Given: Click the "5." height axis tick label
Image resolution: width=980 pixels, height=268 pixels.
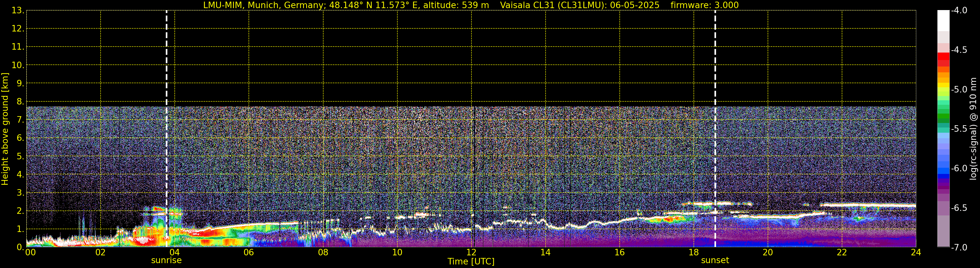Looking at the screenshot, I should [20, 156].
